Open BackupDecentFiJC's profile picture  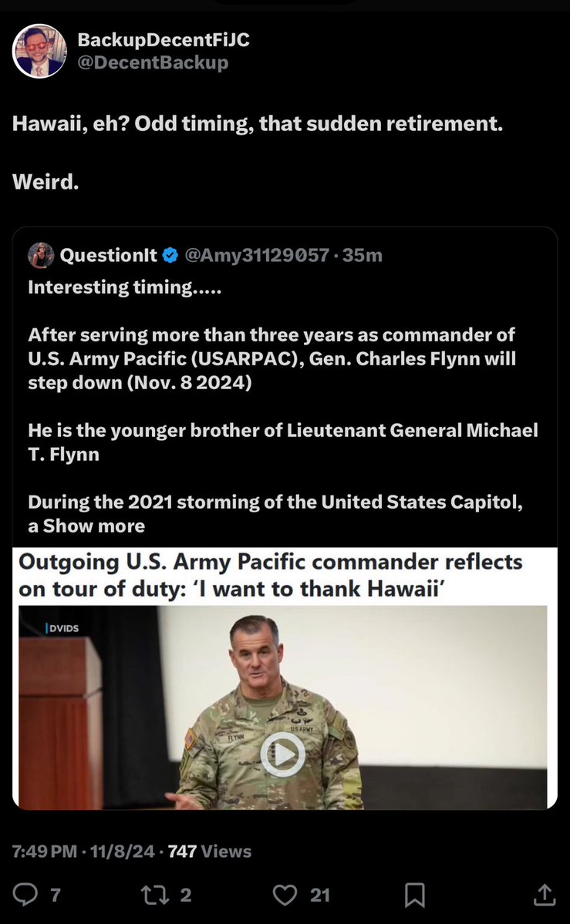pyautogui.click(x=39, y=51)
